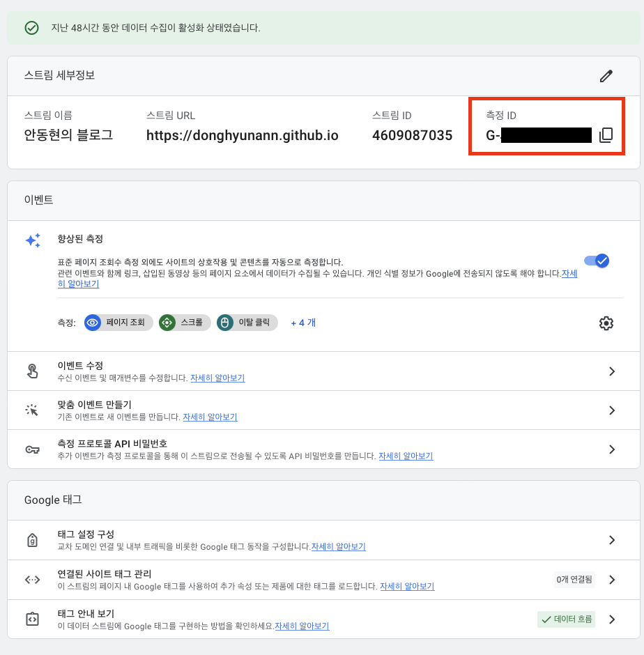Click the tag icon for 태그 설정 구성
644x655 pixels.
tap(32, 540)
